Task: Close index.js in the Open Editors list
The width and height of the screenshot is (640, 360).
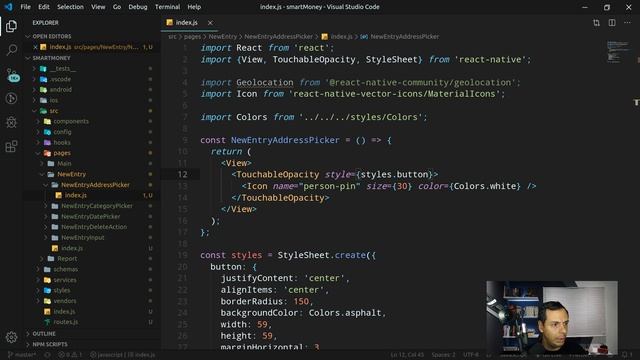Action: [x=35, y=47]
